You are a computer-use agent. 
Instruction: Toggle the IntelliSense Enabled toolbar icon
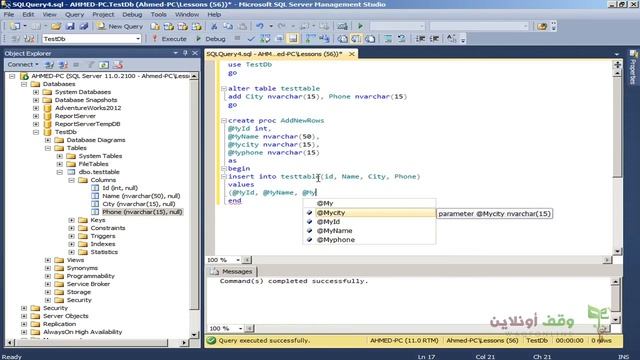pyautogui.click(x=293, y=39)
